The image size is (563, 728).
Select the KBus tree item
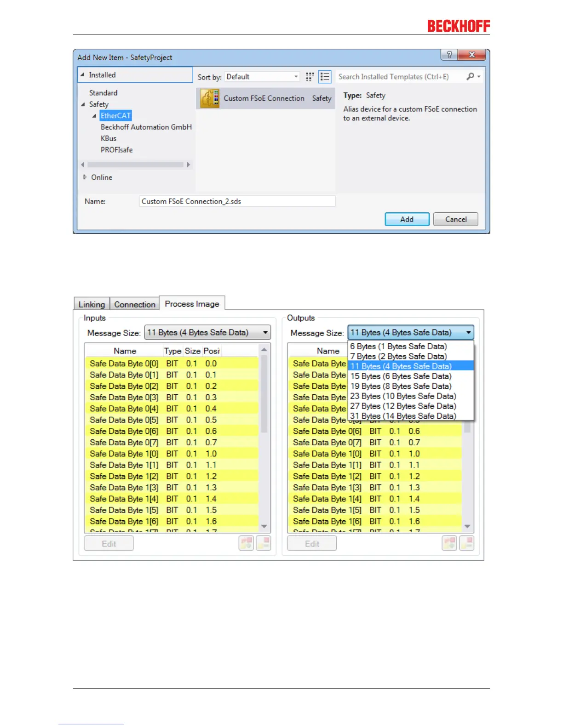(x=109, y=138)
